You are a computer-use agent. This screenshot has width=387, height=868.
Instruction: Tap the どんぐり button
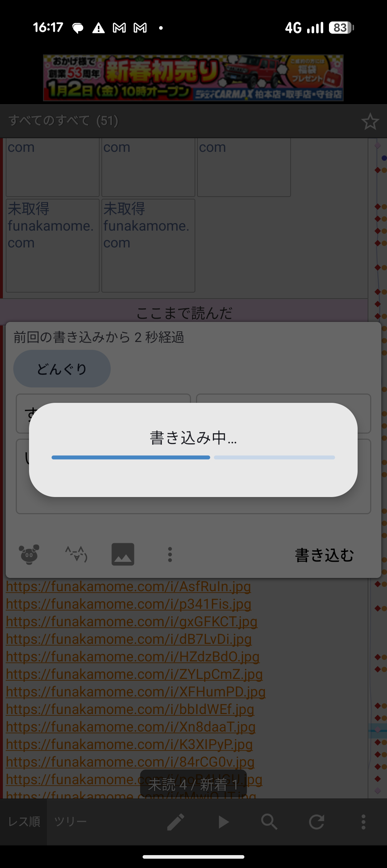[x=62, y=368]
